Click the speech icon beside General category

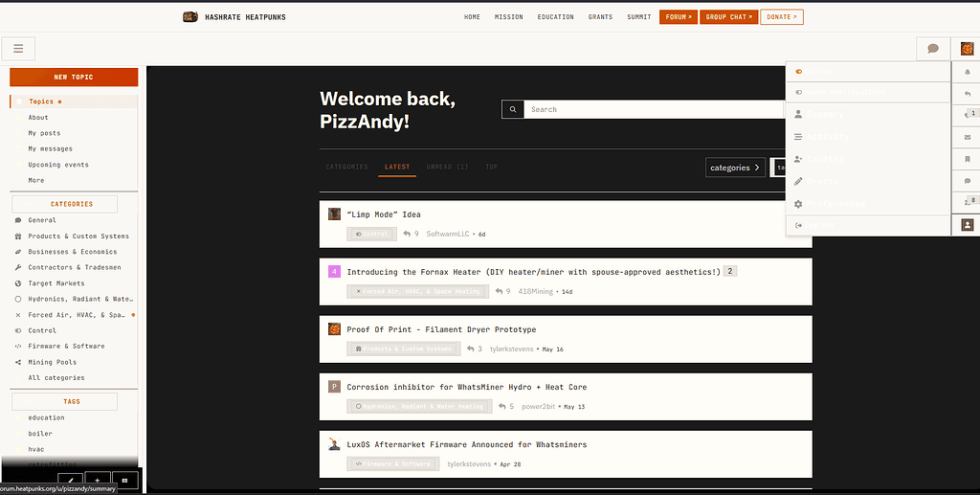(18, 220)
